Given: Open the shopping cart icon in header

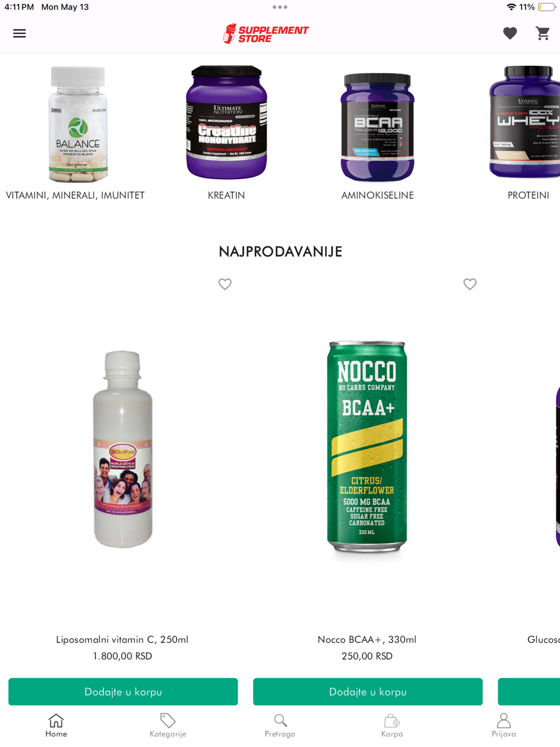Looking at the screenshot, I should click(x=543, y=34).
